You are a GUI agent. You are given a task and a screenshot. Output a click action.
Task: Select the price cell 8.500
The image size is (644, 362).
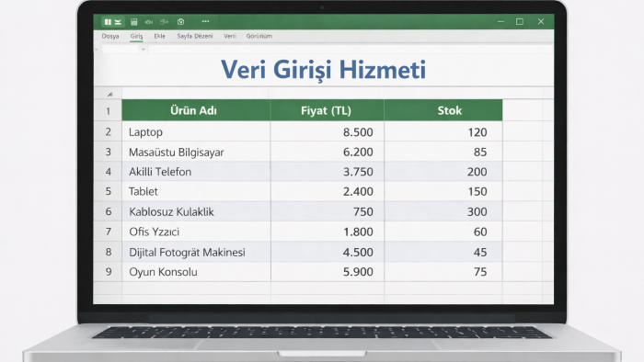327,131
